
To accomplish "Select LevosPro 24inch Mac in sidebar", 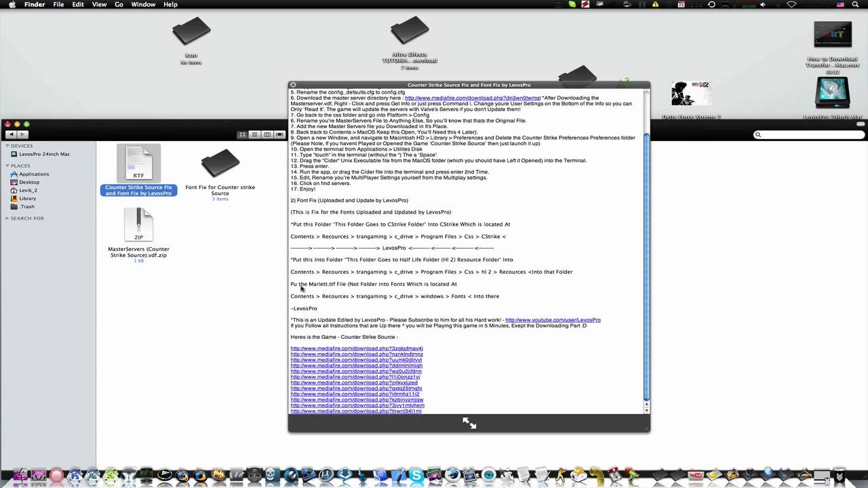I will (46, 154).
